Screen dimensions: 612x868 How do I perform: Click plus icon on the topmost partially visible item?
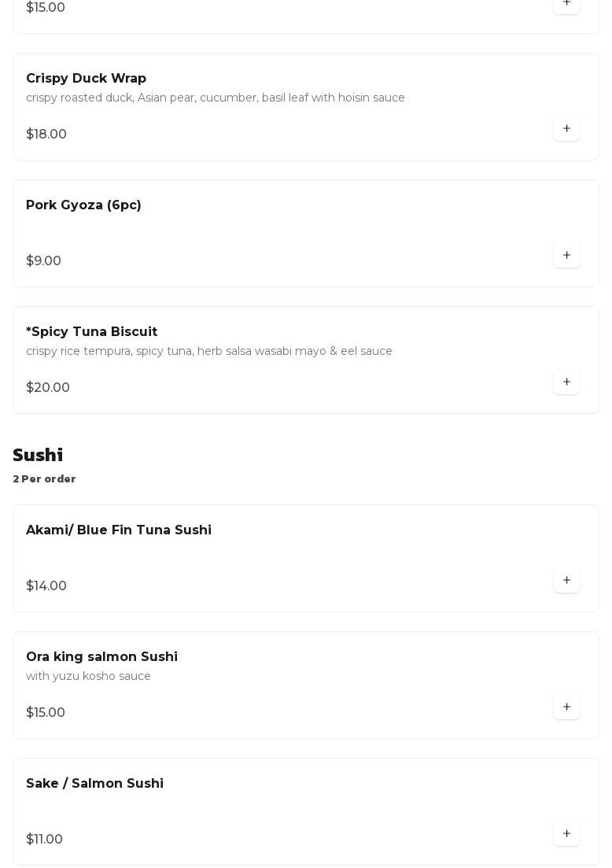coord(566,4)
